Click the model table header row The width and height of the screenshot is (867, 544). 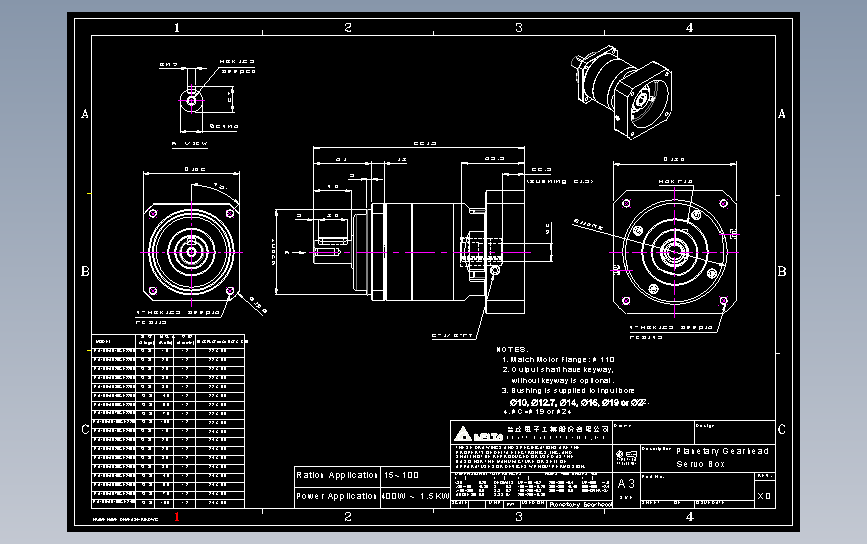click(168, 341)
